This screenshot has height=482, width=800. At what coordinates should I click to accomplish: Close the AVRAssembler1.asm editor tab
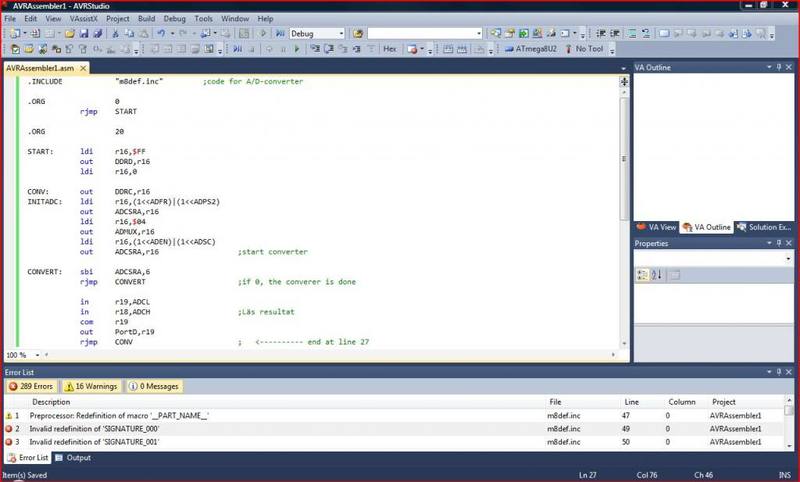pos(83,68)
